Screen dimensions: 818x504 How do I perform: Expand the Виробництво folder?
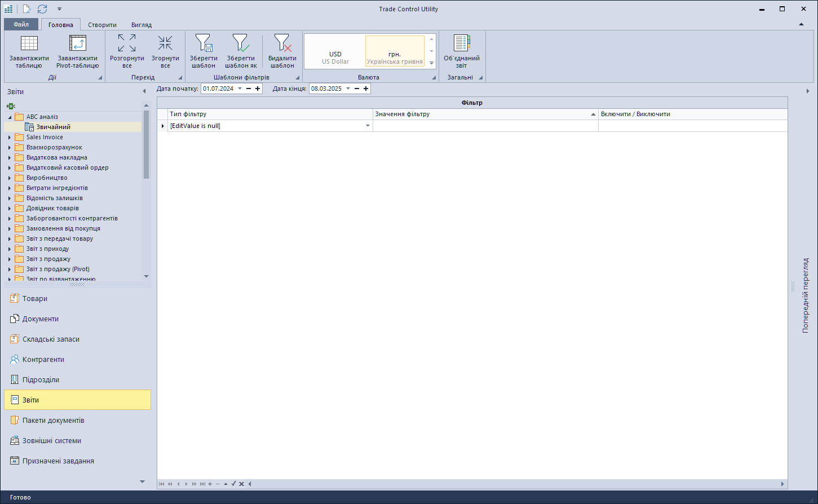click(x=10, y=178)
